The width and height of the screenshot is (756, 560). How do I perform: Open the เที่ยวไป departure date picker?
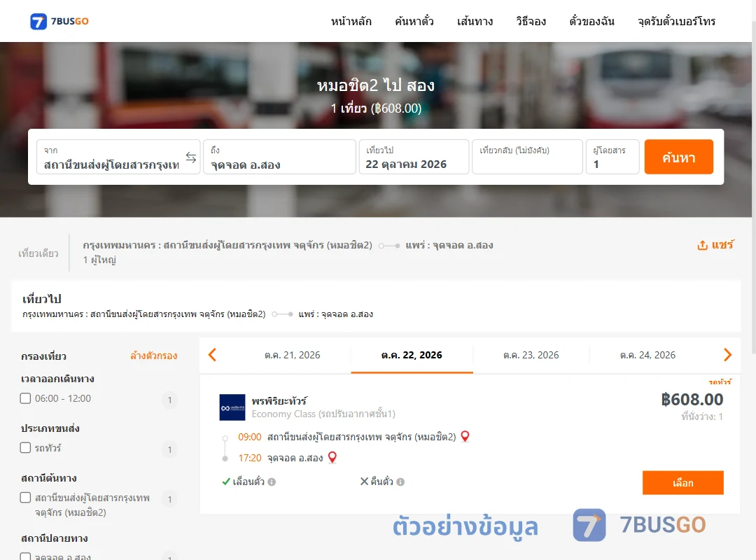(x=414, y=157)
